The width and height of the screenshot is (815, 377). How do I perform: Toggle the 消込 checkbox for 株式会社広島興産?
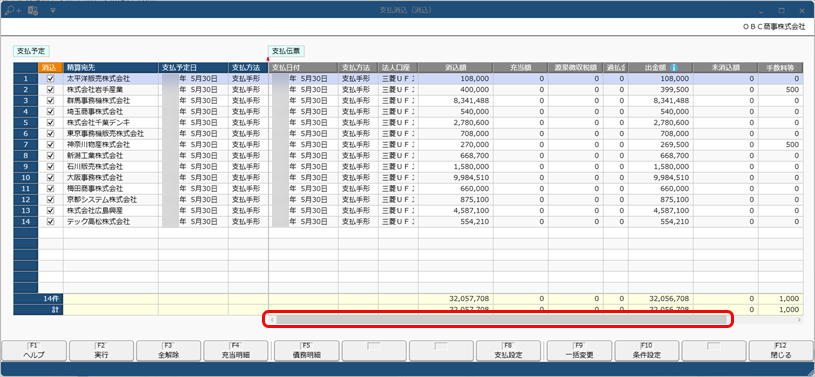coord(50,211)
